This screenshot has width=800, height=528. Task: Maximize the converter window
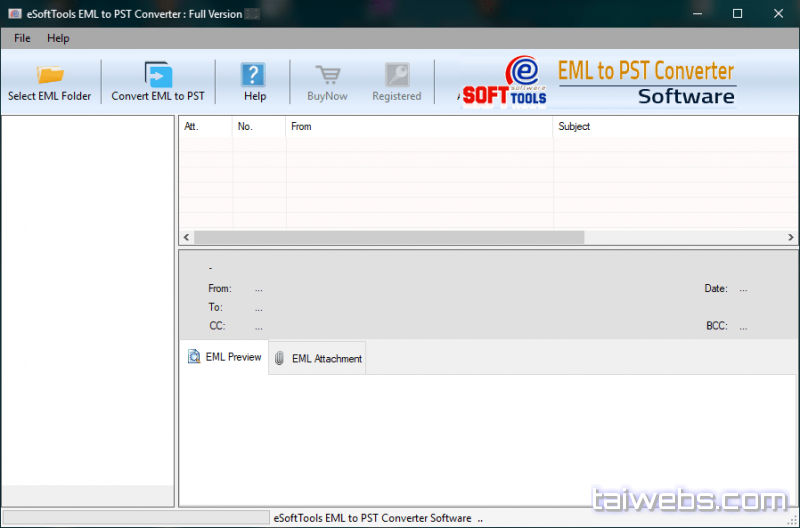(x=737, y=14)
